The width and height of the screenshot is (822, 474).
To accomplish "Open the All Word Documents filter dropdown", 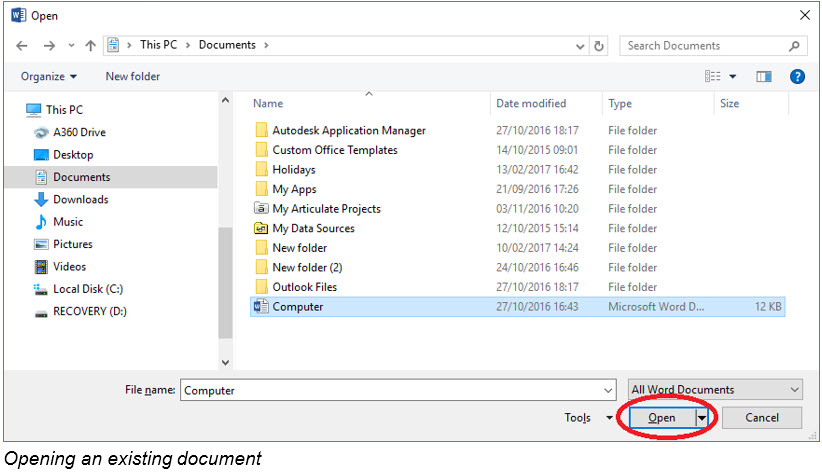I will pyautogui.click(x=715, y=390).
